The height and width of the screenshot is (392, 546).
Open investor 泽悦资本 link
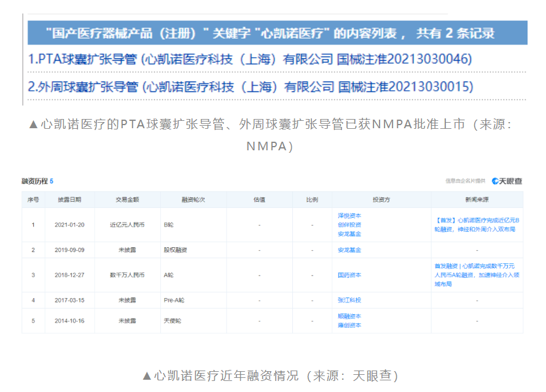click(349, 216)
